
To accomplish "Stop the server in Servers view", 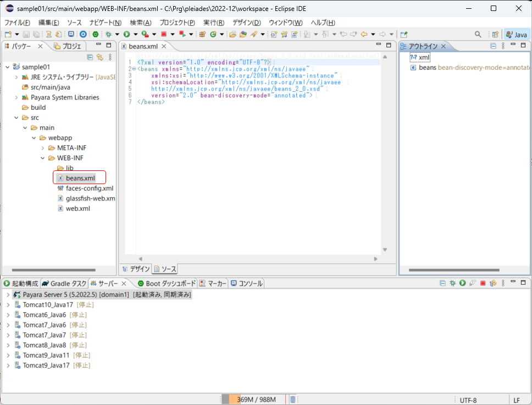I will 483,283.
